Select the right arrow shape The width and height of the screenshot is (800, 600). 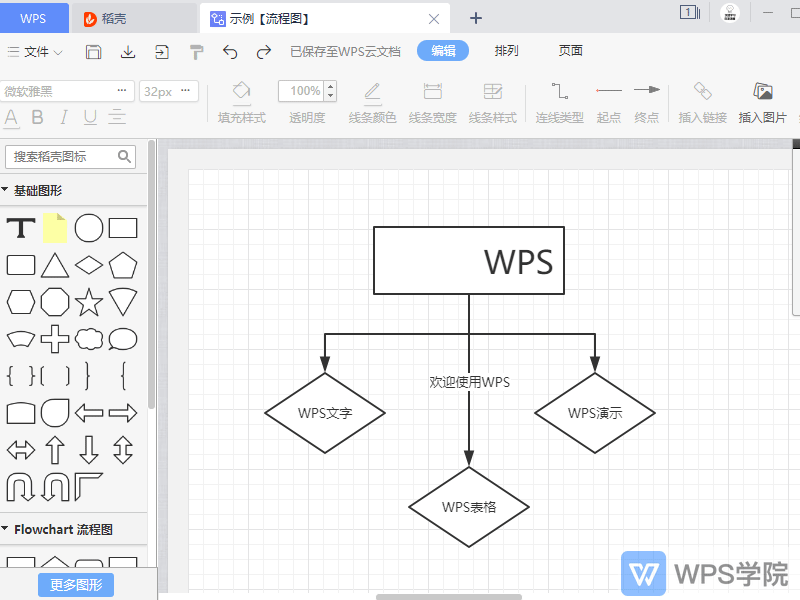(x=123, y=412)
